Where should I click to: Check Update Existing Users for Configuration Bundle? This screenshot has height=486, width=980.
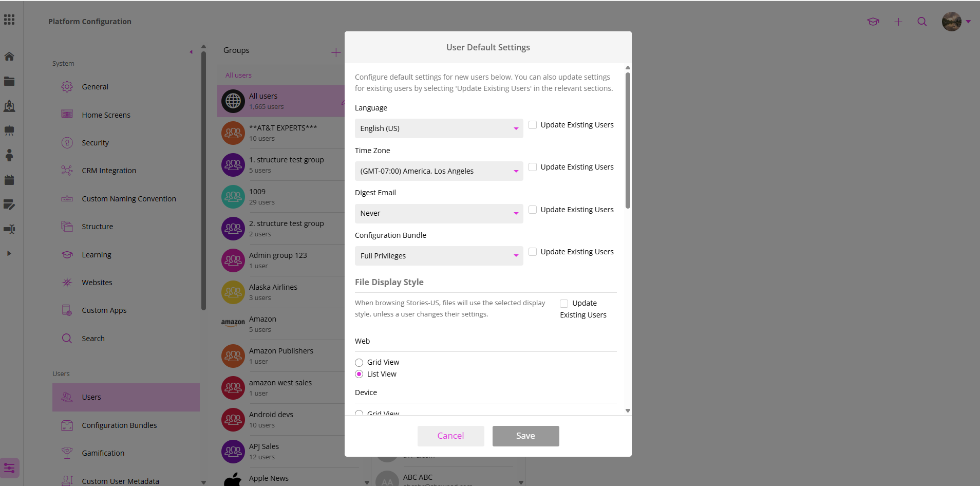point(533,252)
